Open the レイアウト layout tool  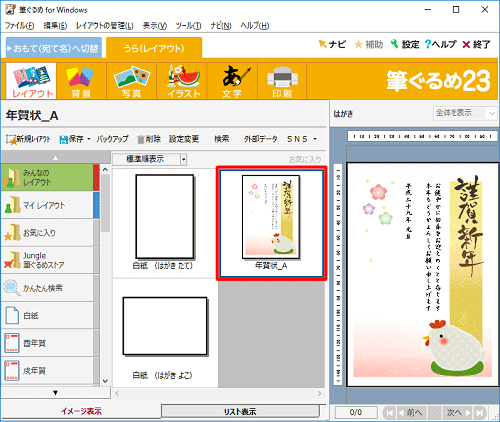pos(31,81)
